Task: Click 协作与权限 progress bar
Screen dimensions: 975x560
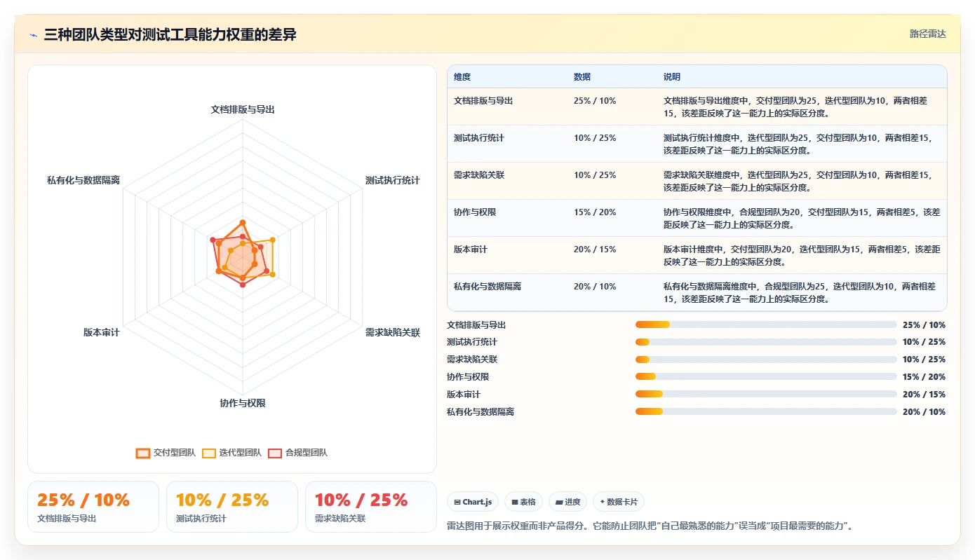Action: 766,377
